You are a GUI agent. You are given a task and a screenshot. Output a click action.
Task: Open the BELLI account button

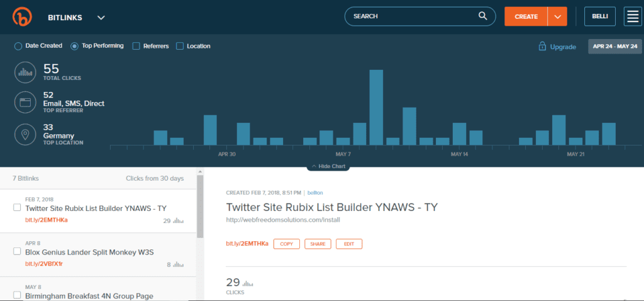click(600, 17)
